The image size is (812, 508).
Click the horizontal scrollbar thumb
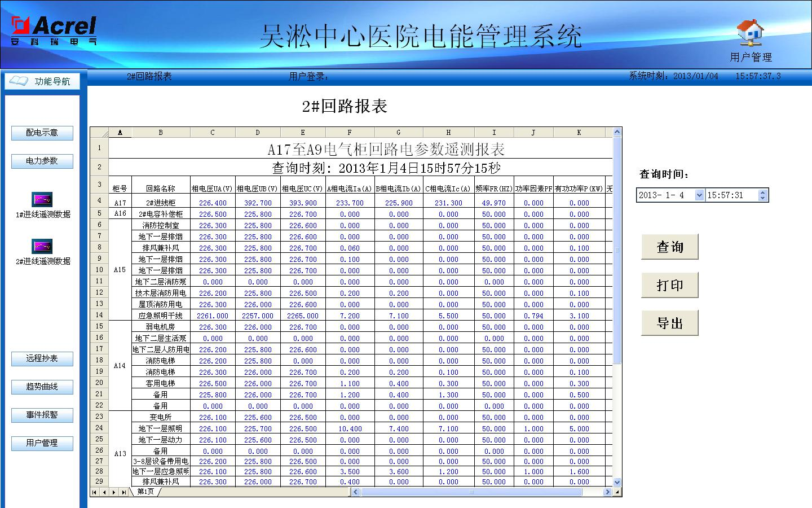[472, 492]
